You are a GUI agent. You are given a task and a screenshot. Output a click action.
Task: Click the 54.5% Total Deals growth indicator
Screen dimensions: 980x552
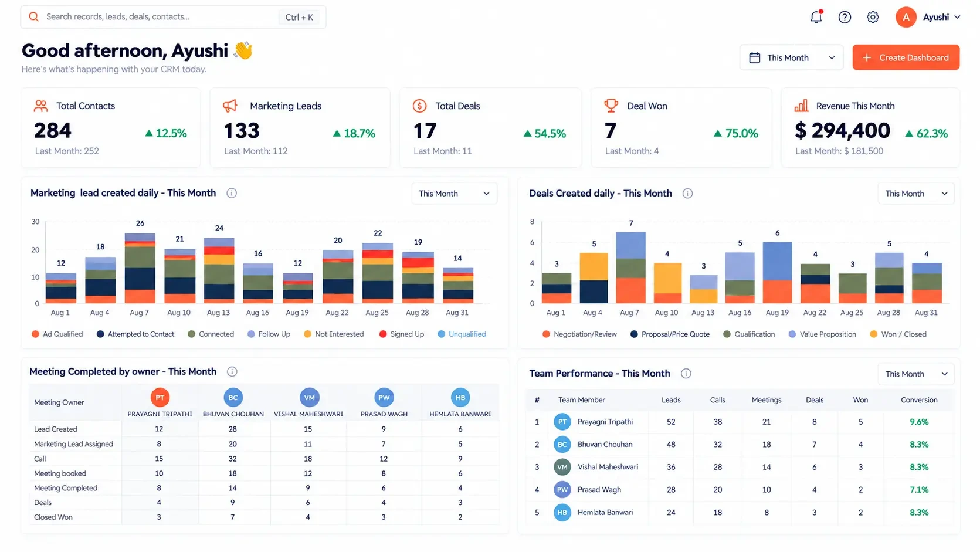coord(544,134)
